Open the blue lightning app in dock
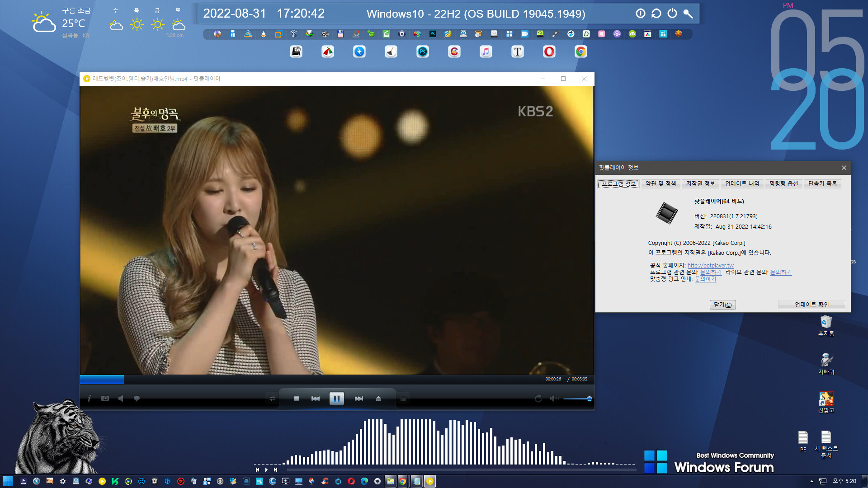 tap(359, 52)
